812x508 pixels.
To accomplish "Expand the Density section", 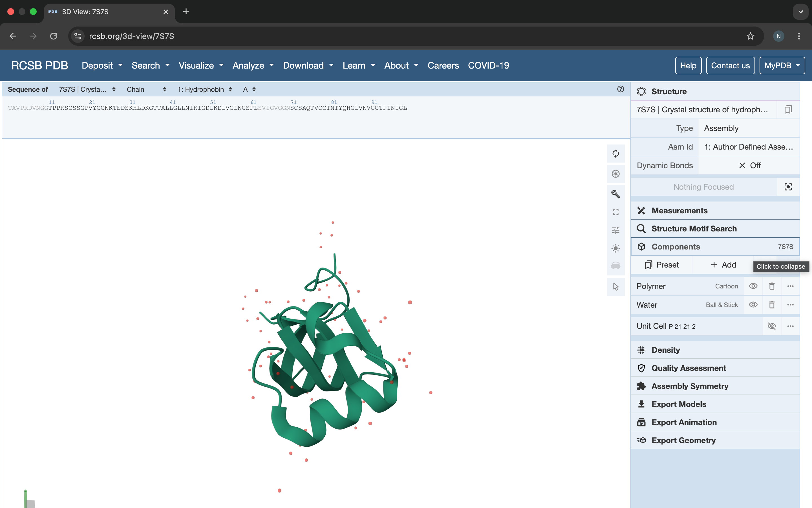I will pos(715,350).
